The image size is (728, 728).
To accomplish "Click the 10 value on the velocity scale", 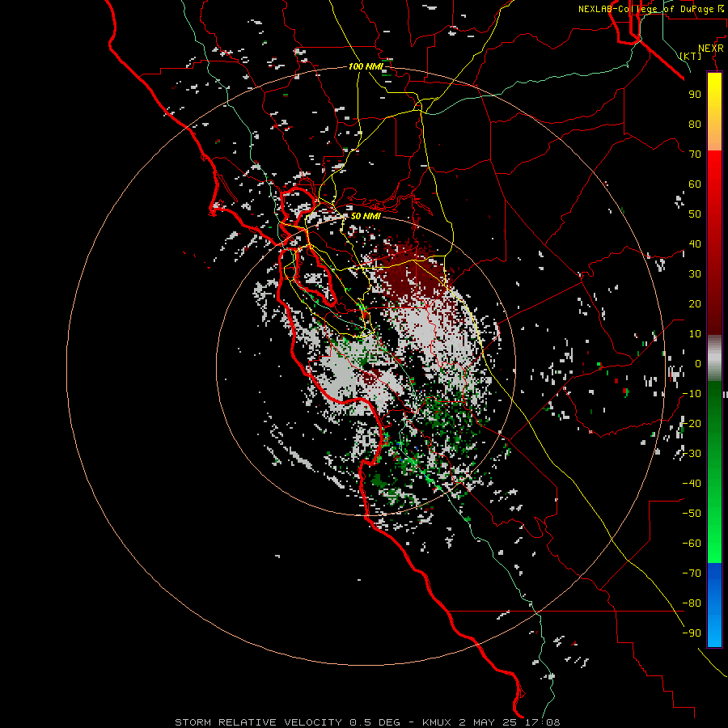I will coord(695,334).
